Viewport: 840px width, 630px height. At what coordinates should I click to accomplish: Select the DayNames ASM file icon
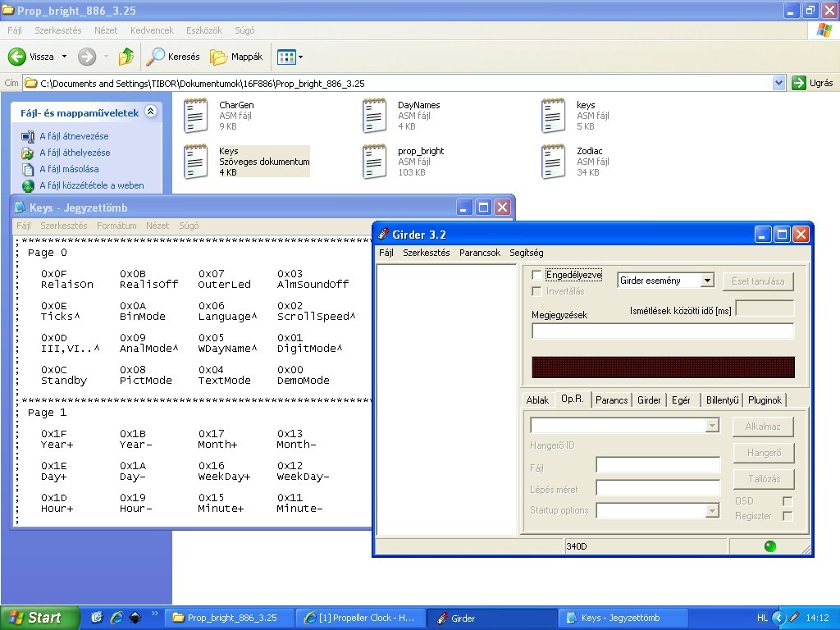[x=374, y=115]
